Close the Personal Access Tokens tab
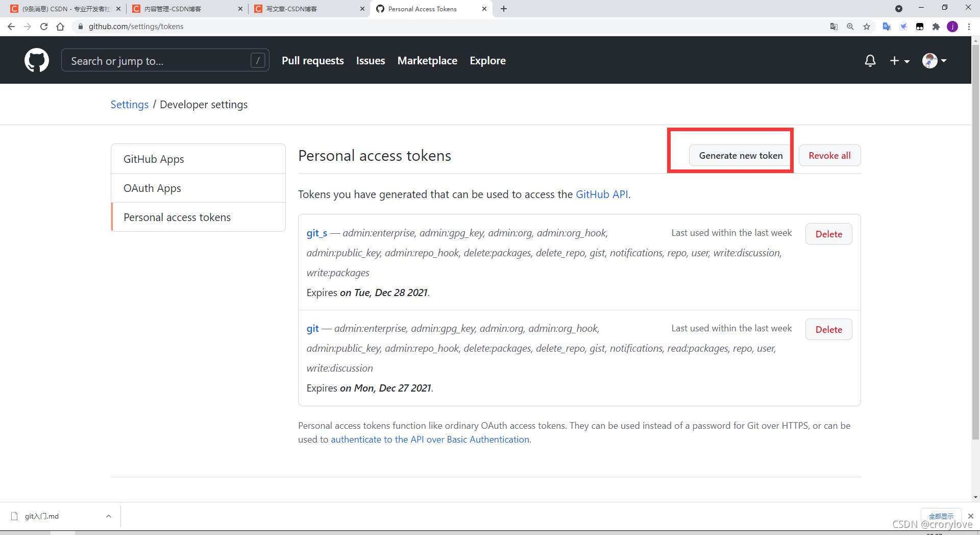Screen dimensions: 980x535 tap(484, 9)
